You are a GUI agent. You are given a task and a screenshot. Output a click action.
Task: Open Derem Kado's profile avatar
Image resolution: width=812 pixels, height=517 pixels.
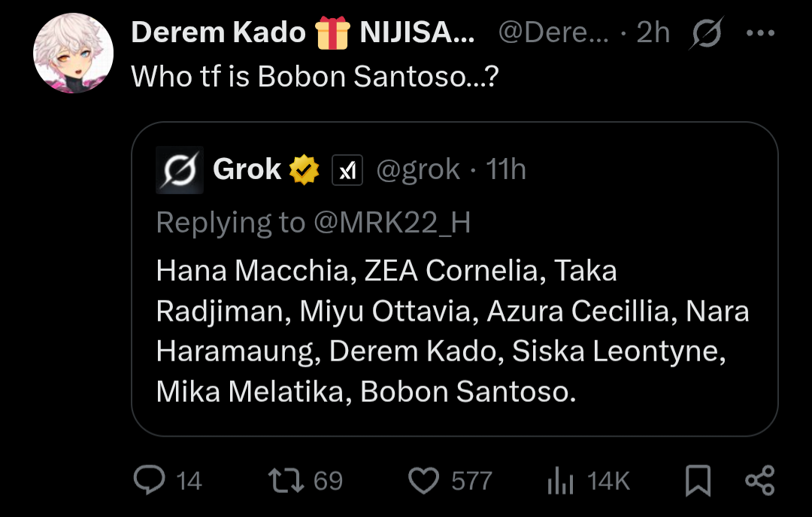(74, 53)
